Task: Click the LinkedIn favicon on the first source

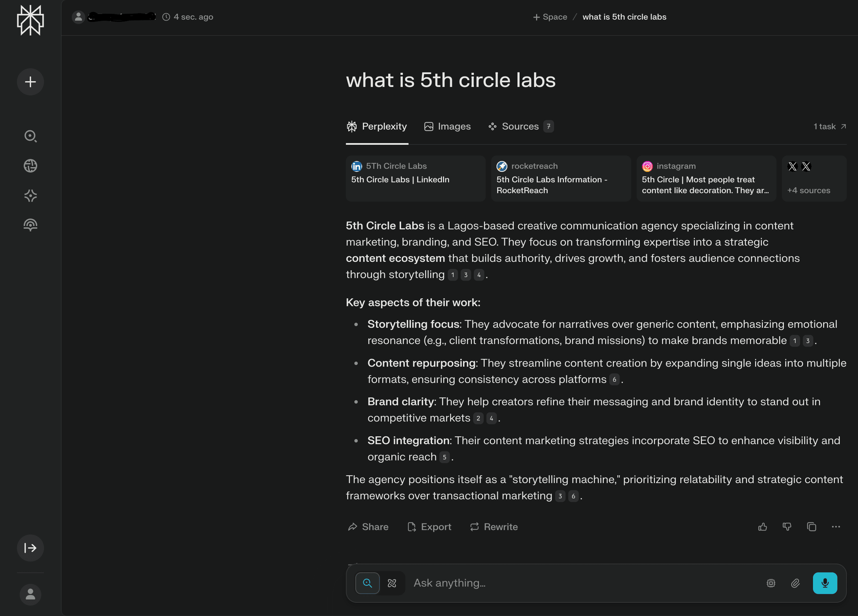Action: (x=356, y=166)
